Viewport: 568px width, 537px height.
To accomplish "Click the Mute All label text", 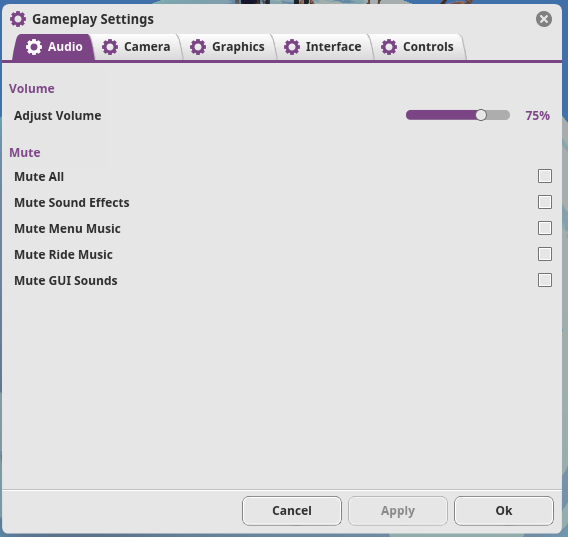I will (39, 177).
